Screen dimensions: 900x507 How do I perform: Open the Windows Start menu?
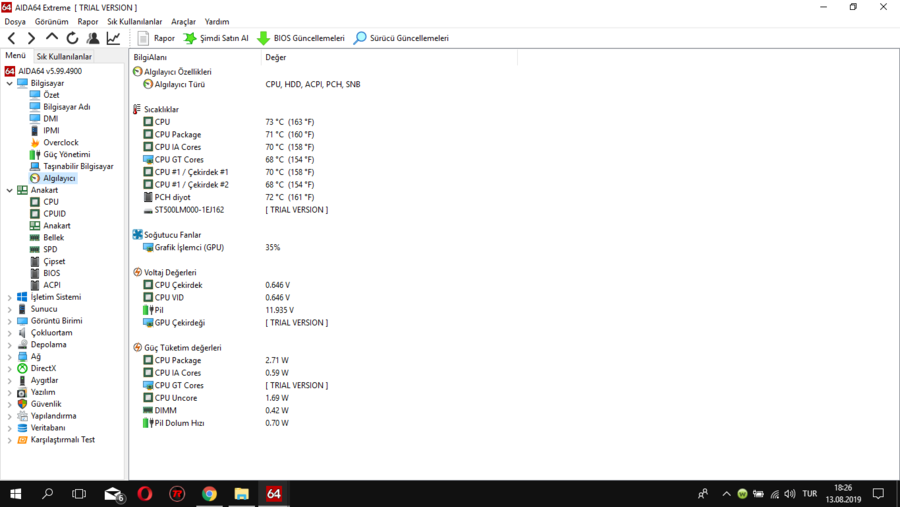pos(15,494)
